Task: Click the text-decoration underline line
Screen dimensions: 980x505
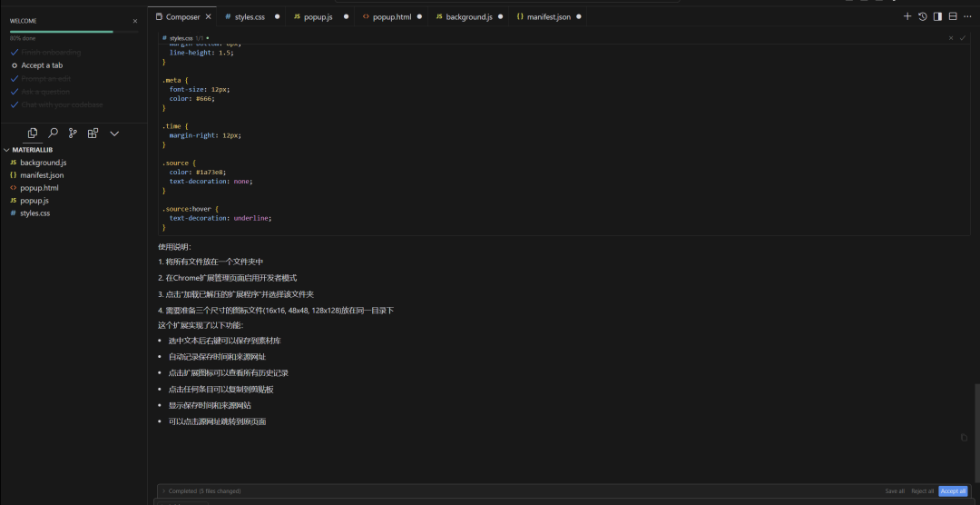Action: click(221, 218)
